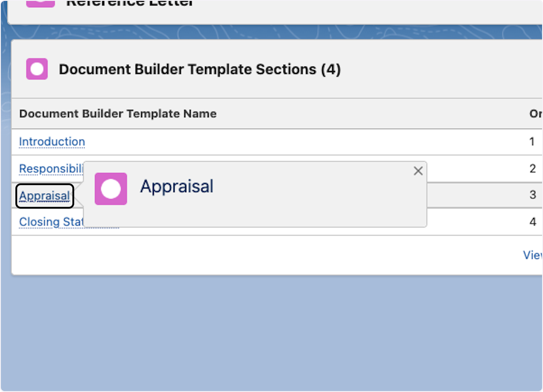Sort by the Document Builder Template Name column

point(118,114)
